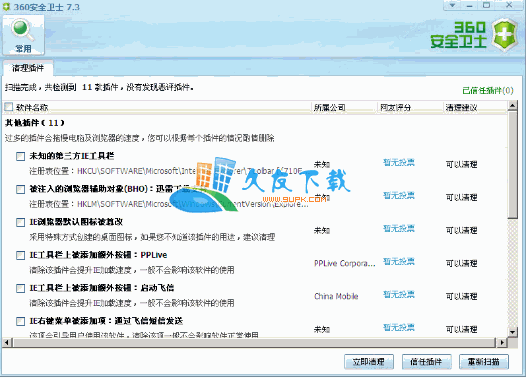This screenshot has height=378, width=526.
Task: Click the 信任插件 button
Action: [426, 362]
